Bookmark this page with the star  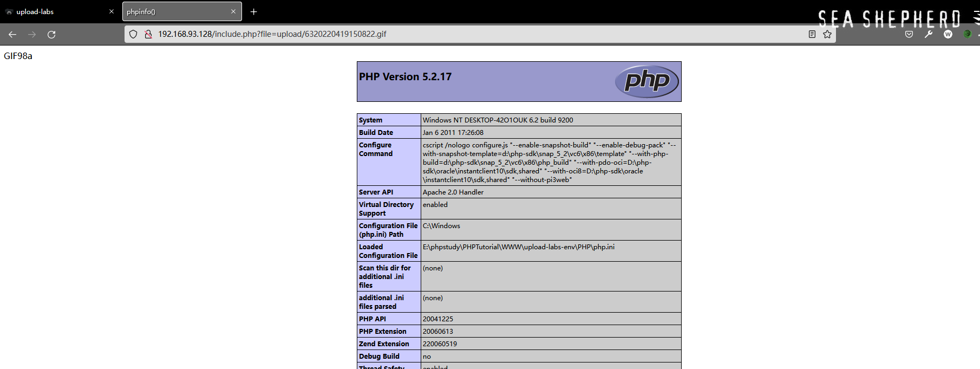coord(827,34)
